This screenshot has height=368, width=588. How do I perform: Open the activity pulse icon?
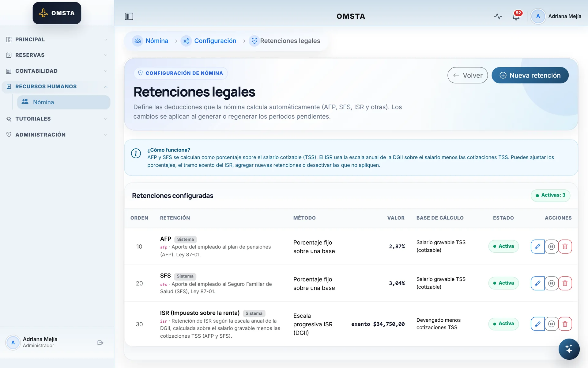click(498, 16)
